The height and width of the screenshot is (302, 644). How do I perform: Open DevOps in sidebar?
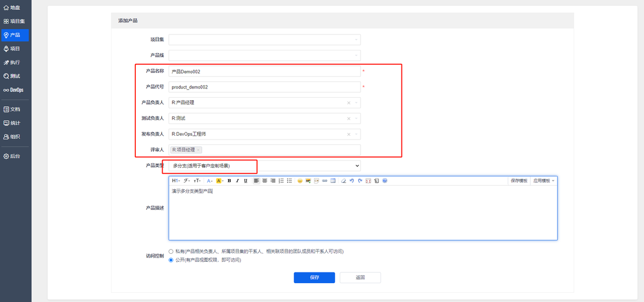(14, 90)
